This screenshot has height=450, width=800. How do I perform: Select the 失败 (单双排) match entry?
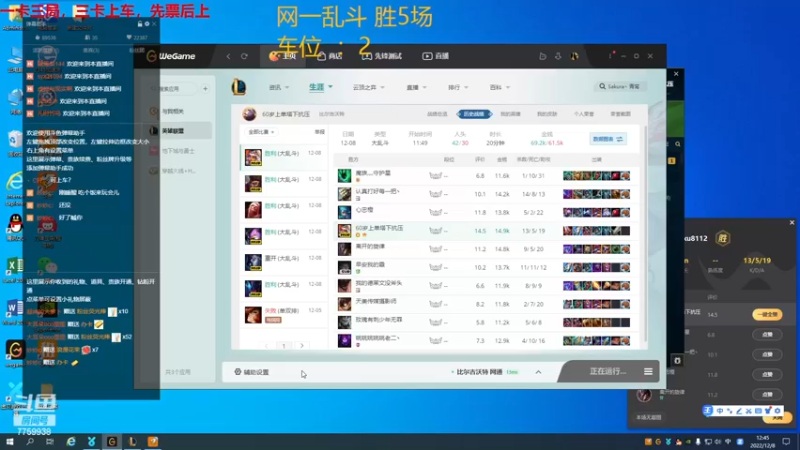(283, 314)
